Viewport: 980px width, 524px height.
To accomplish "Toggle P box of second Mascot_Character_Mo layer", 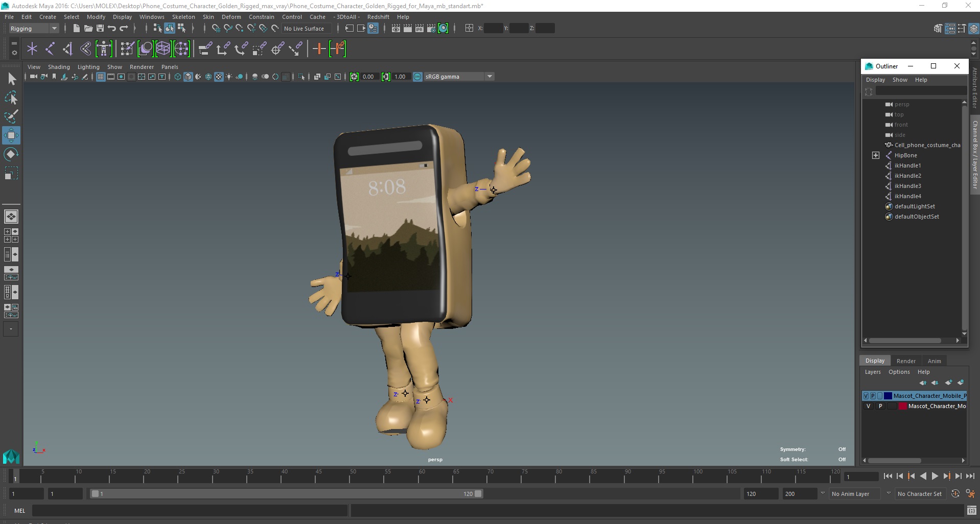I will (880, 406).
